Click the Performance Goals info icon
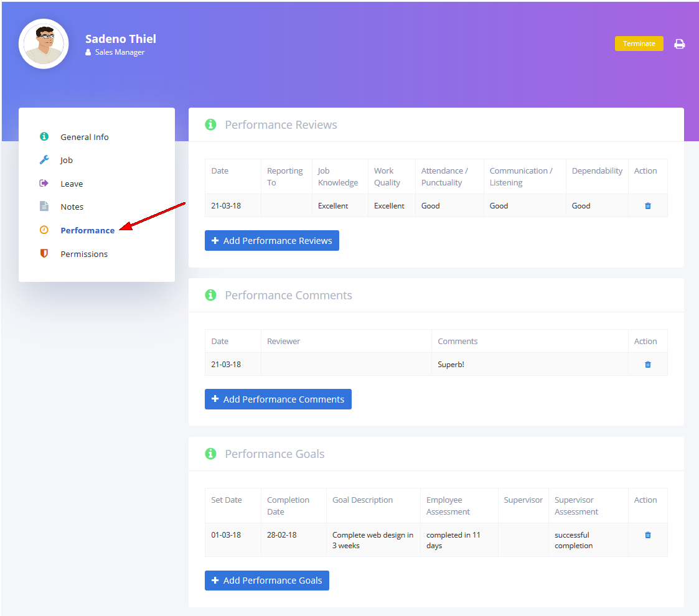699x616 pixels. [x=210, y=454]
